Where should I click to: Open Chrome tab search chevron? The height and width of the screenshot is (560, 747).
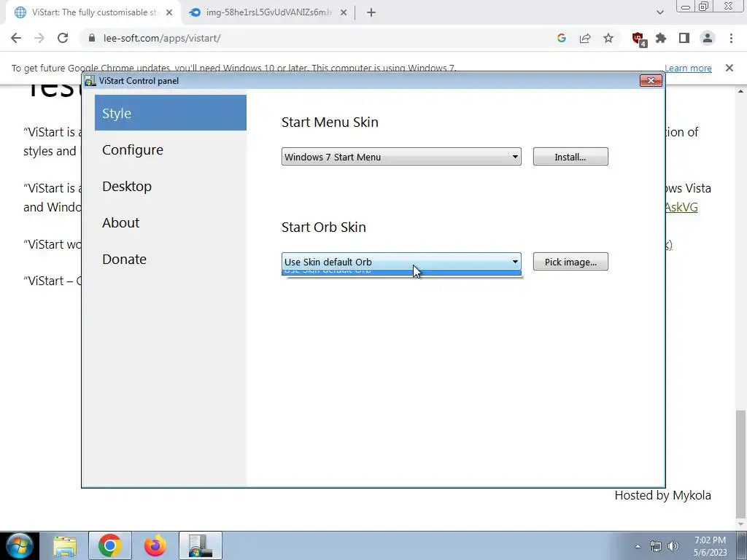pos(659,13)
